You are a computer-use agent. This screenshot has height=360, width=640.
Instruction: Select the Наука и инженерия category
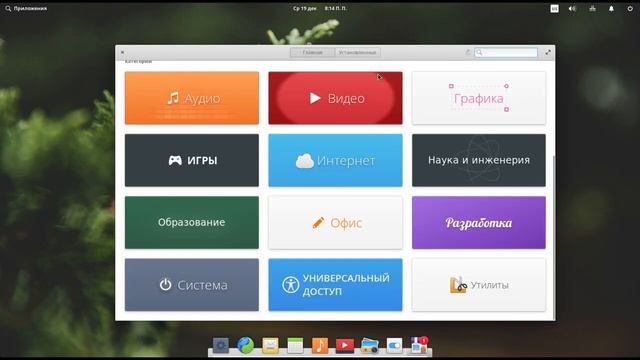click(x=479, y=160)
